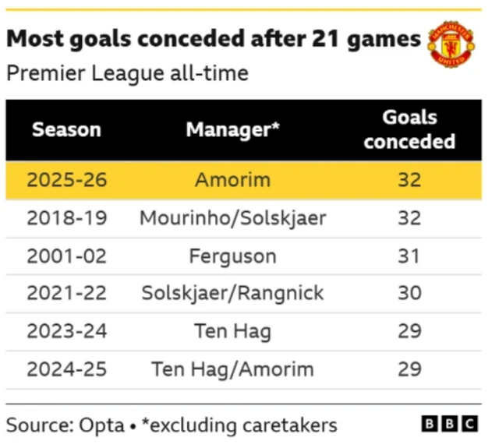Click the 2023-24 season cell
This screenshot has width=499, height=448.
tap(66, 331)
